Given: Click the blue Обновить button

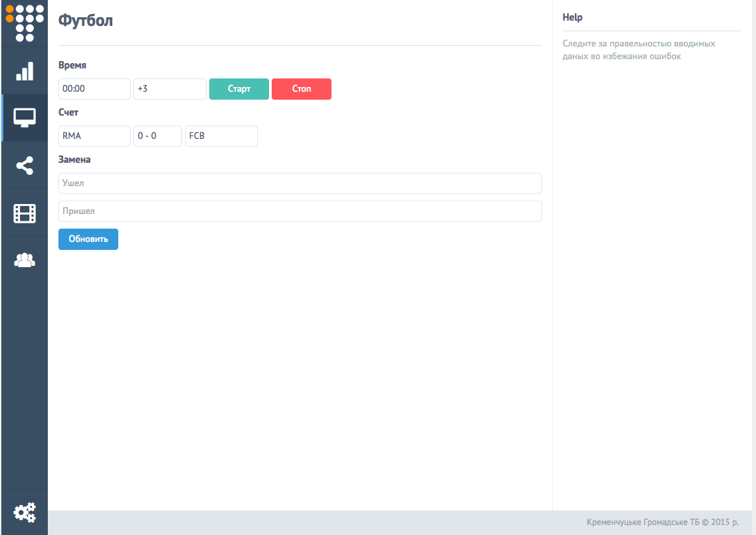Looking at the screenshot, I should point(88,239).
